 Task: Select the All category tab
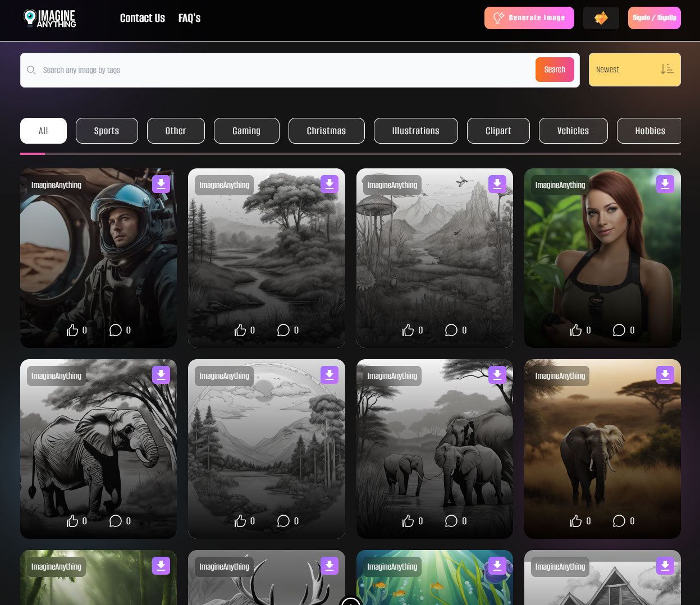pos(43,131)
